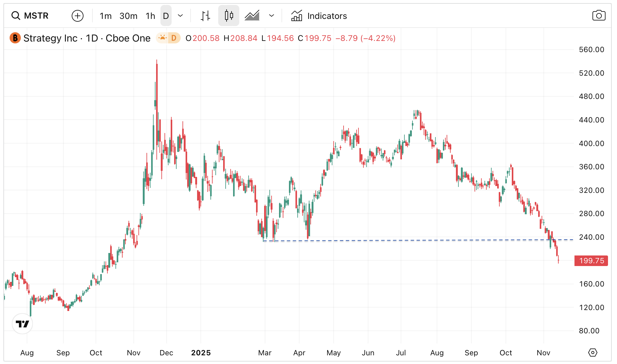Click the add symbol plus icon
Viewport: 617px width, 364px height.
click(x=78, y=16)
